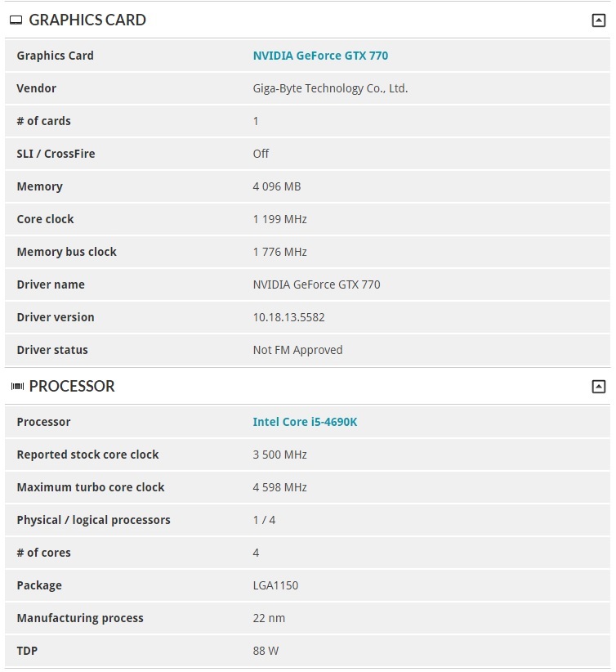616x672 pixels.
Task: Select the Reported stock core clock 3 500 MHz
Action: (279, 455)
